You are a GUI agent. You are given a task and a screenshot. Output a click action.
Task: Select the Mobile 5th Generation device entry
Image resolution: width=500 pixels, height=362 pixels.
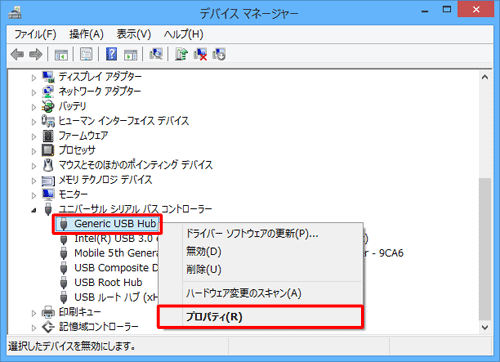[x=116, y=253]
